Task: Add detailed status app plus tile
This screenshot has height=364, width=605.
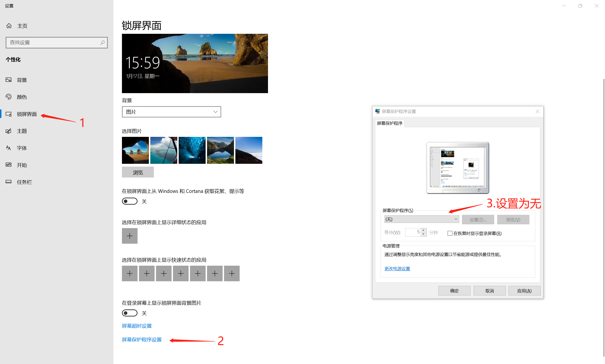Action: click(x=130, y=236)
